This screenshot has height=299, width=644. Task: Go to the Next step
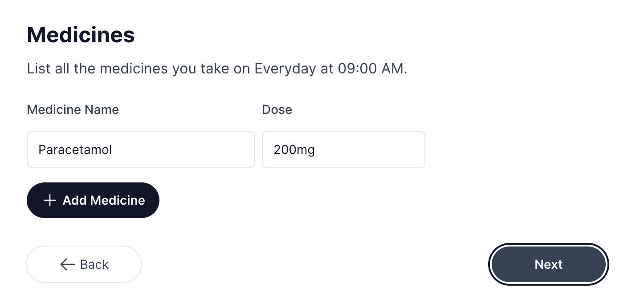tap(548, 264)
